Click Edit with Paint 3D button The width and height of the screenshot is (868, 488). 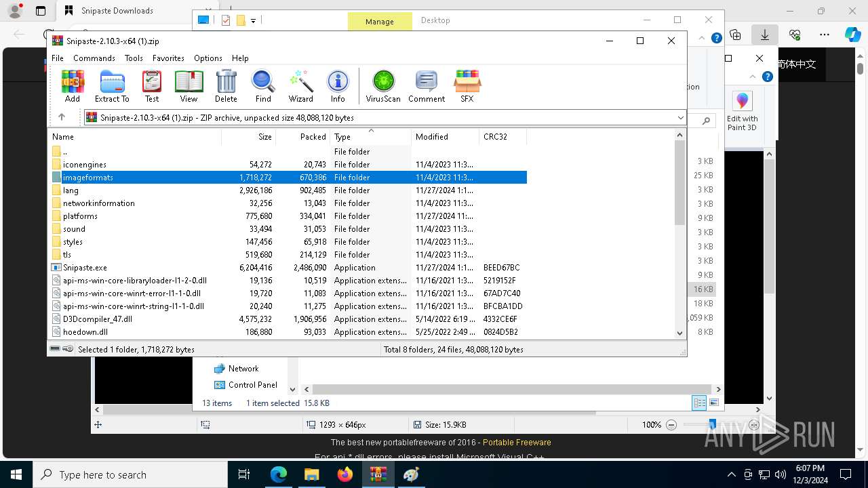coord(743,112)
